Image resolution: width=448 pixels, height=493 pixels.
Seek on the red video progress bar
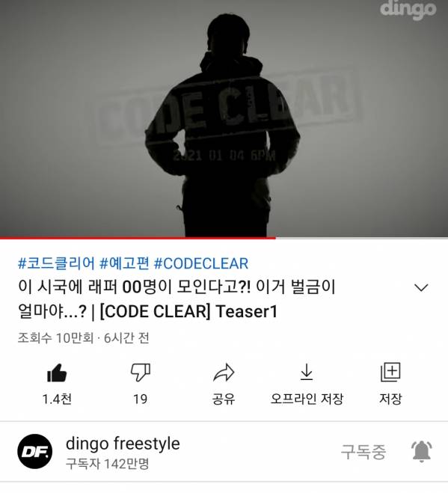click(224, 238)
